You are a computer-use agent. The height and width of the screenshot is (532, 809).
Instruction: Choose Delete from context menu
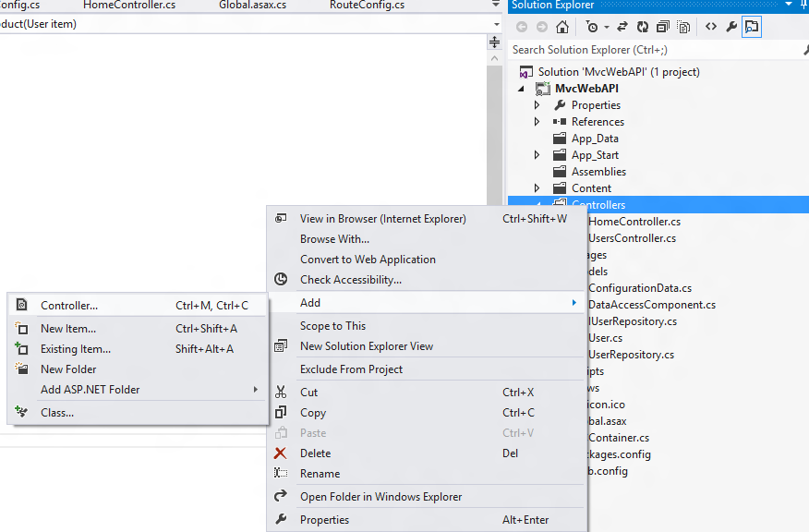(x=427, y=453)
